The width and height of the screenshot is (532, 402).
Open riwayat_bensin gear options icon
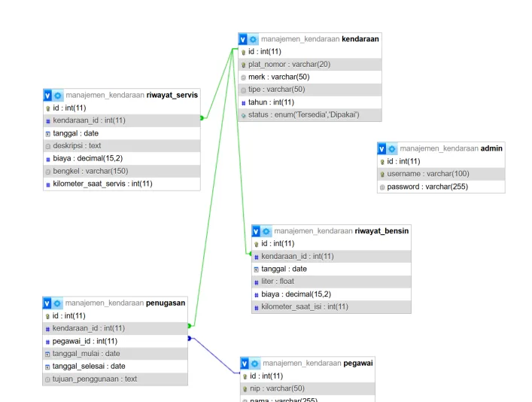click(266, 231)
